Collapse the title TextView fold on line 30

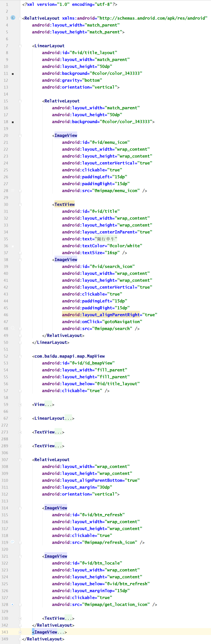[20, 205]
